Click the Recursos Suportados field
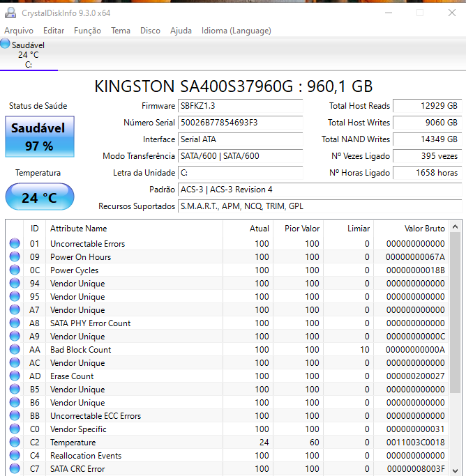The image size is (466, 476). click(x=320, y=206)
